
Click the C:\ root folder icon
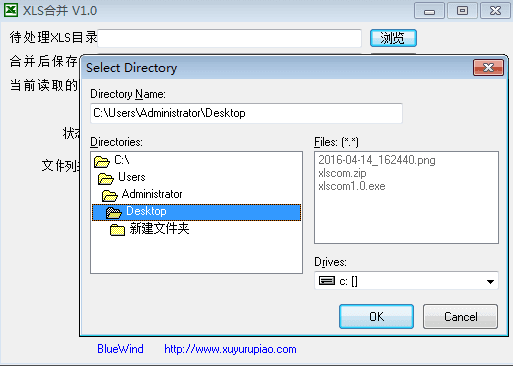click(x=102, y=162)
